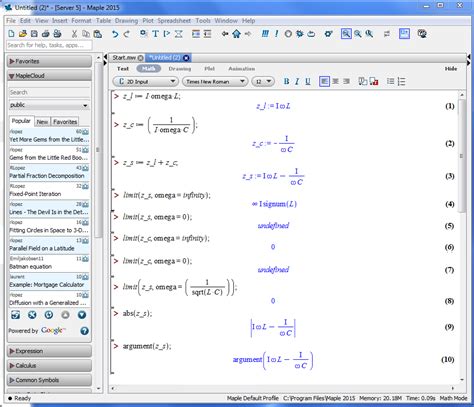Image resolution: width=474 pixels, height=407 pixels.
Task: Switch to Math mode
Action: pyautogui.click(x=149, y=69)
